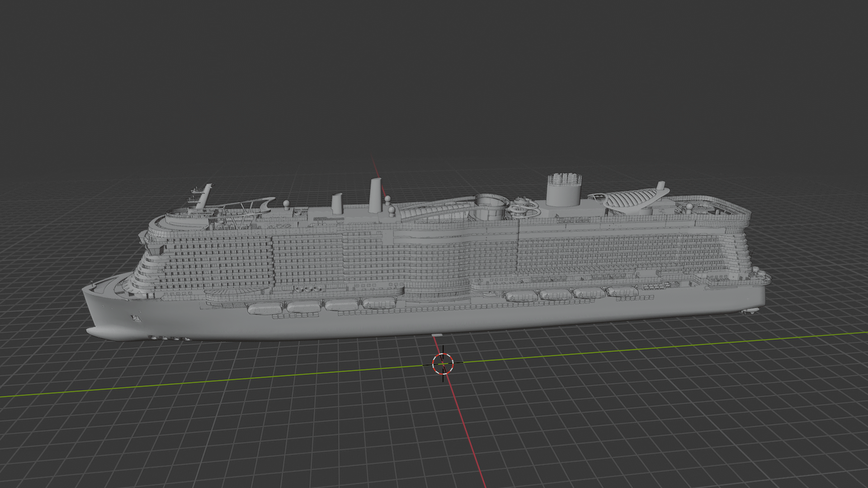
Task: Click the tallest slim exhaust stack amidships
Action: (x=375, y=195)
